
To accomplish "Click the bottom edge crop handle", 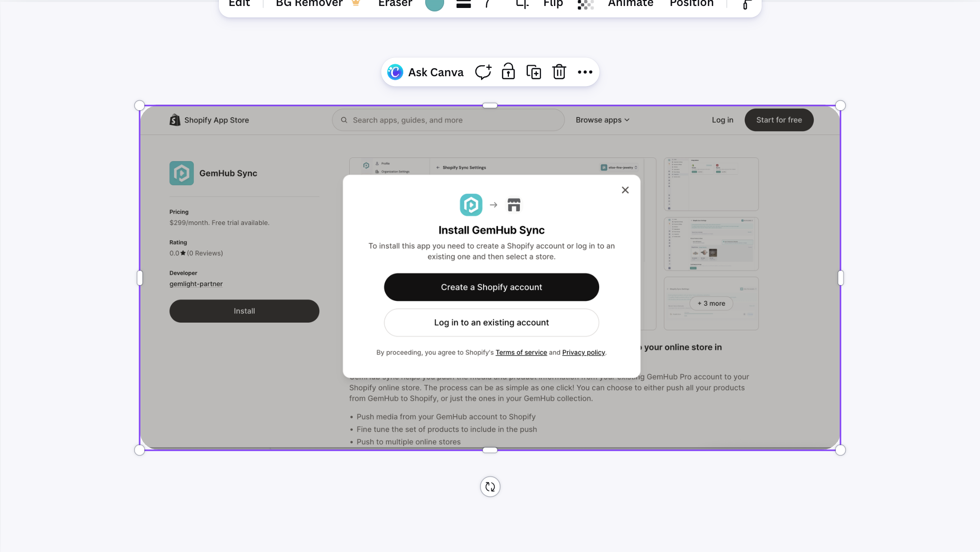I will (490, 450).
